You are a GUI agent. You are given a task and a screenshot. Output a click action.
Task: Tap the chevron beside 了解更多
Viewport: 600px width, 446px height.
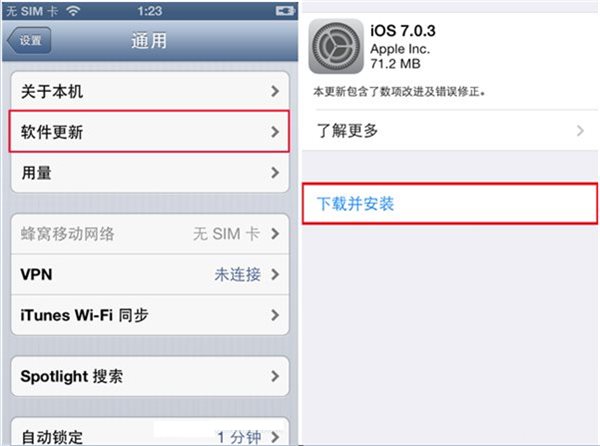pyautogui.click(x=580, y=130)
